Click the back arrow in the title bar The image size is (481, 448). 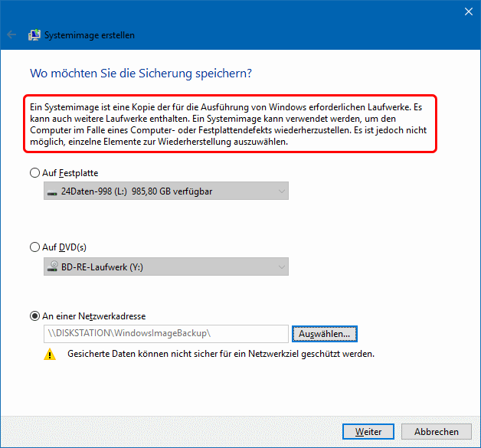11,35
